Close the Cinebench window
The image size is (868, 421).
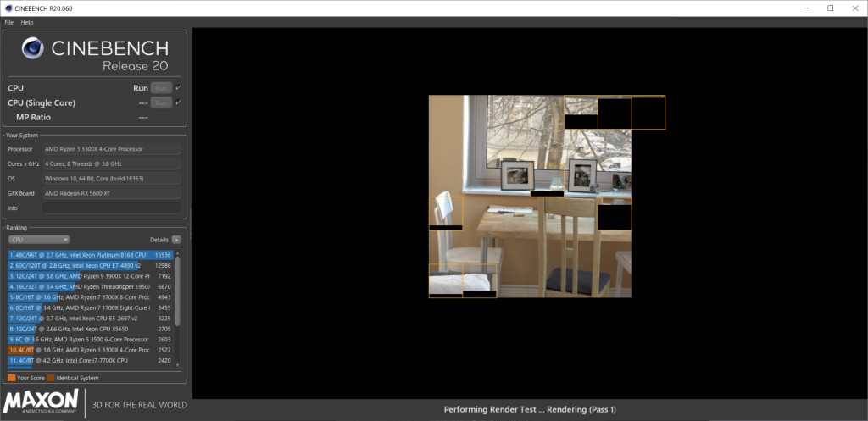[854, 8]
